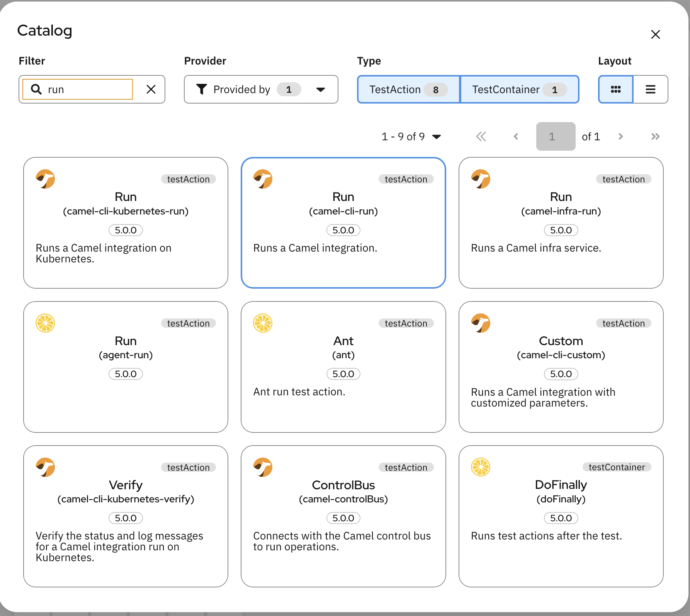Switch to grid layout view
Viewport: 690px width, 616px height.
615,89
